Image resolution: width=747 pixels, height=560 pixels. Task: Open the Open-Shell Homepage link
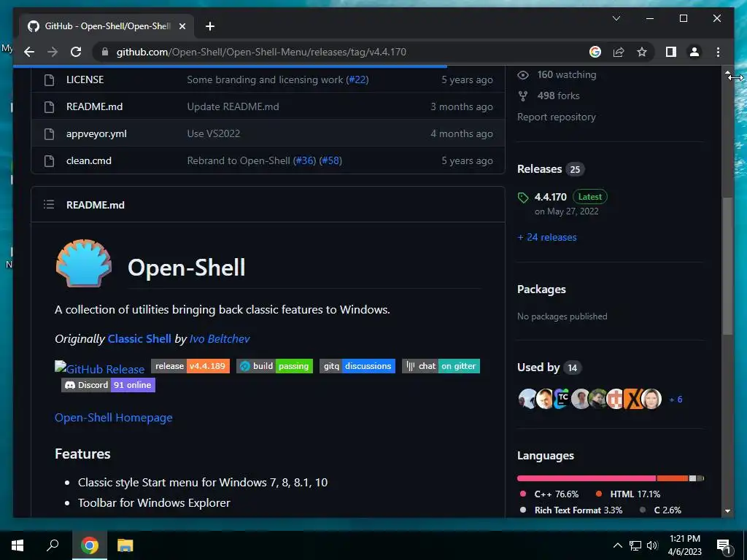coord(113,418)
